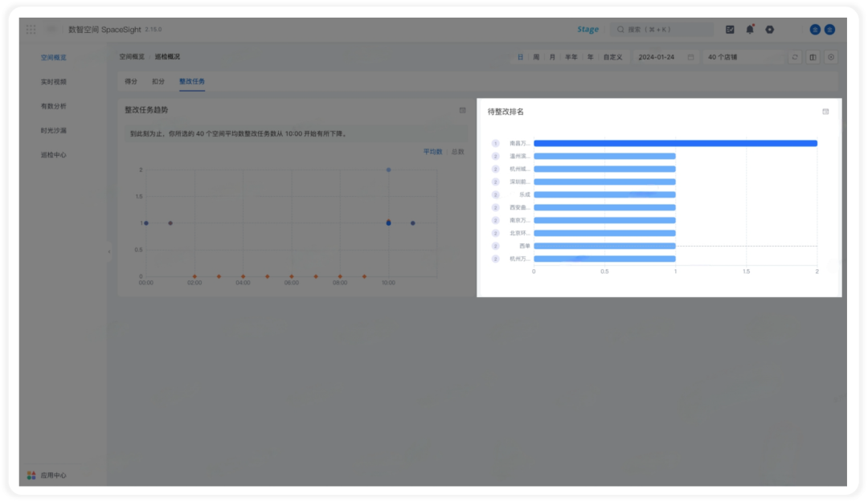The width and height of the screenshot is (868, 502).
Task: Go to 空间概览 in sidebar
Action: click(53, 58)
